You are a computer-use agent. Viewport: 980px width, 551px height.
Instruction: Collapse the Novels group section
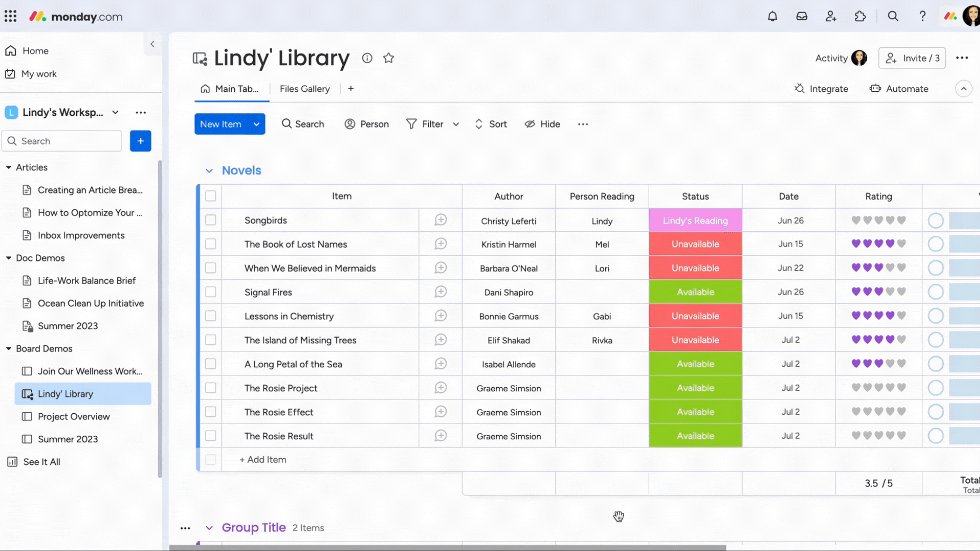[209, 170]
